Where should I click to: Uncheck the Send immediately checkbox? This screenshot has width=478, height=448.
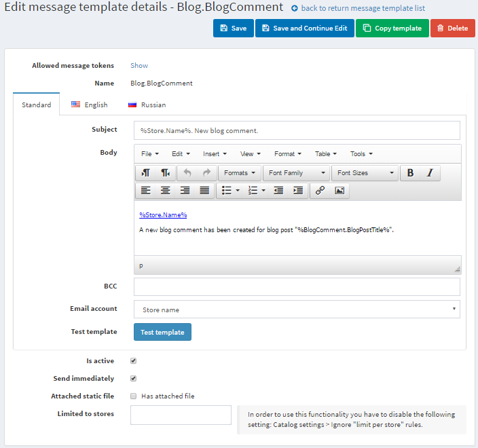(x=133, y=379)
